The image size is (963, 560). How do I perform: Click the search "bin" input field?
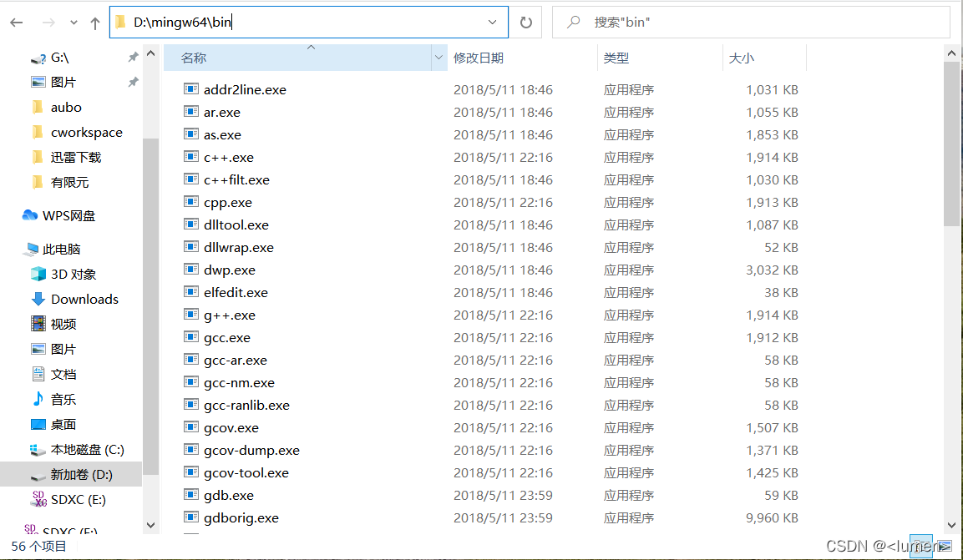pos(751,22)
